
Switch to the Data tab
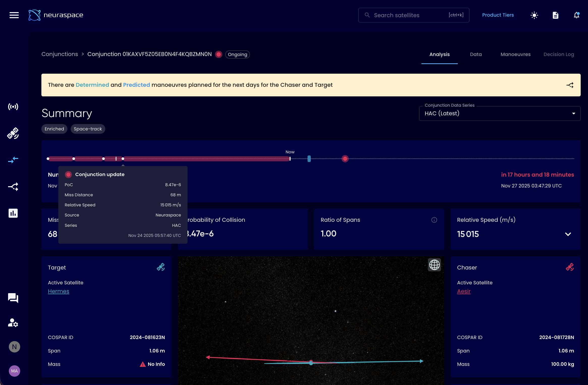pos(476,54)
